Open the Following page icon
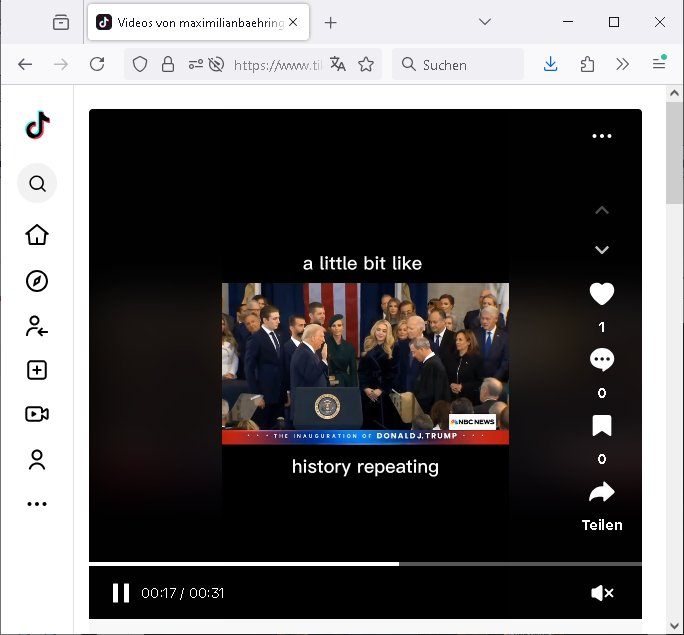684x635 pixels. click(37, 326)
